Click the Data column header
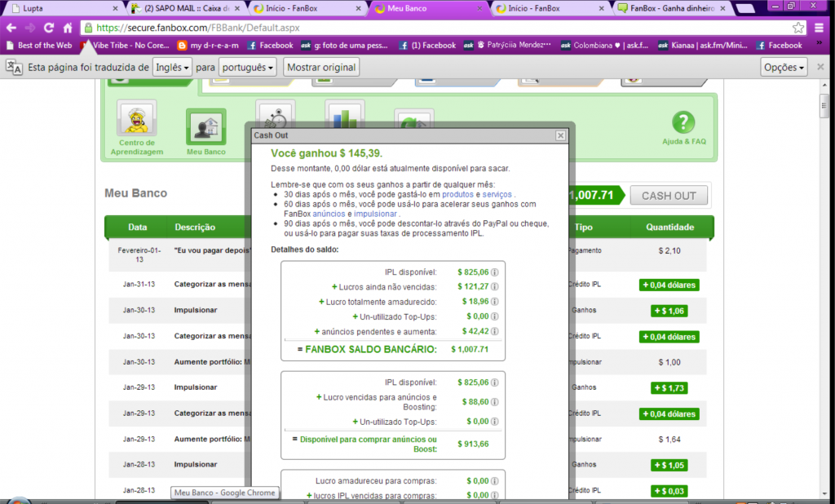 137,227
